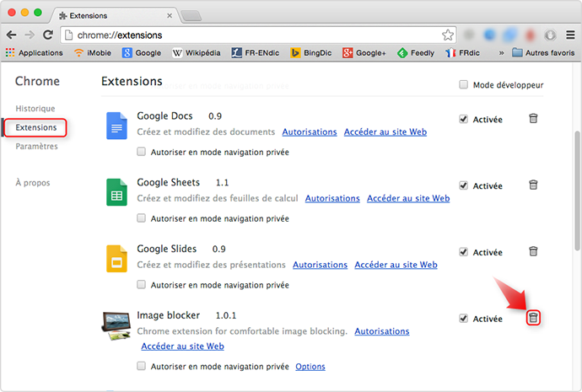Viewport: 582px width, 392px height.
Task: Open the Applications bookmark
Action: pos(34,52)
